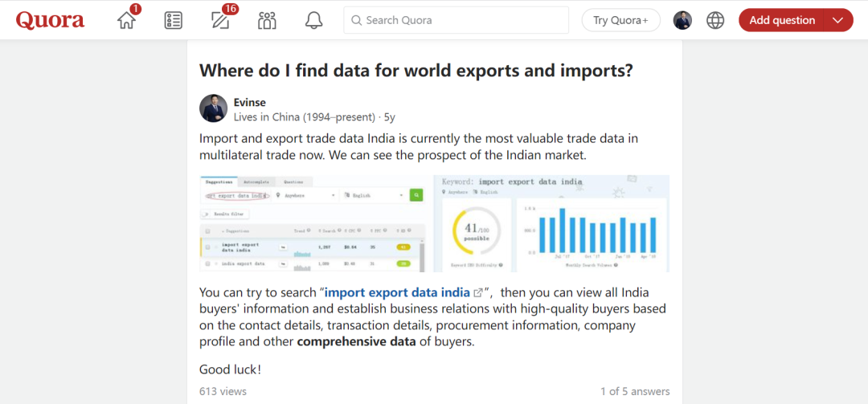Open profile avatar in top bar
Viewport: 868px width, 404px height.
(682, 20)
